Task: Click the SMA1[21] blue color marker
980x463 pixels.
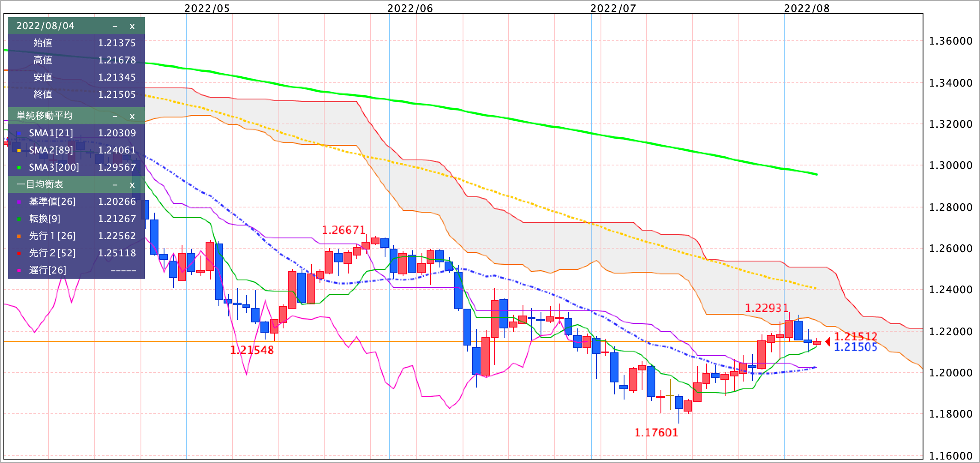Action: pos(19,133)
